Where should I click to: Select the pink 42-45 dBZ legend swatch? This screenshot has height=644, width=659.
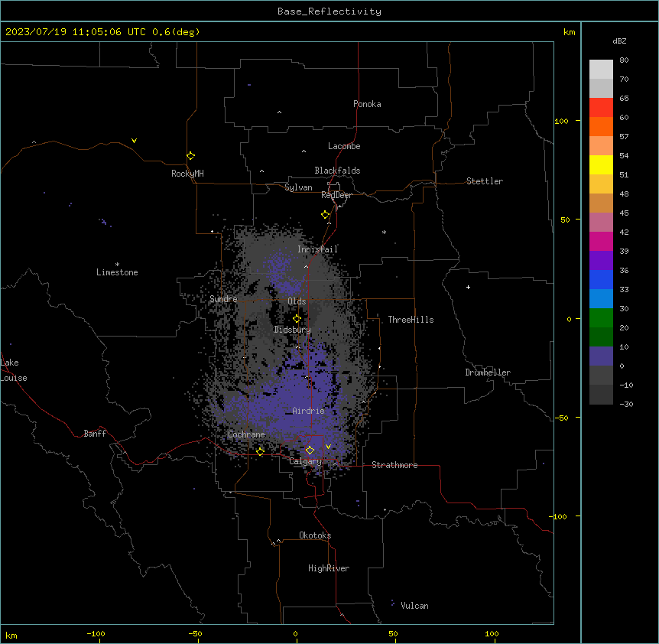[x=601, y=223]
